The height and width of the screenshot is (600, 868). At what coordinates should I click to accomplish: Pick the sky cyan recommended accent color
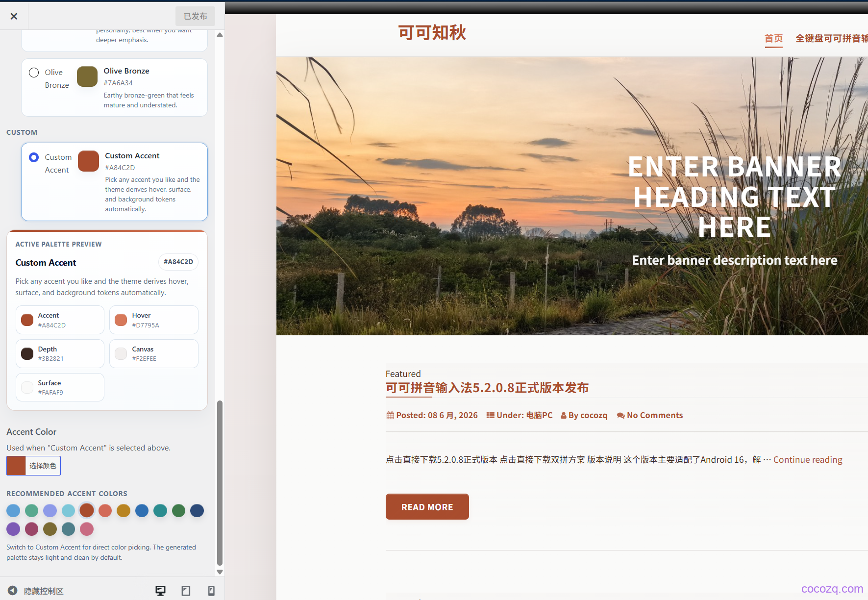[x=68, y=510]
